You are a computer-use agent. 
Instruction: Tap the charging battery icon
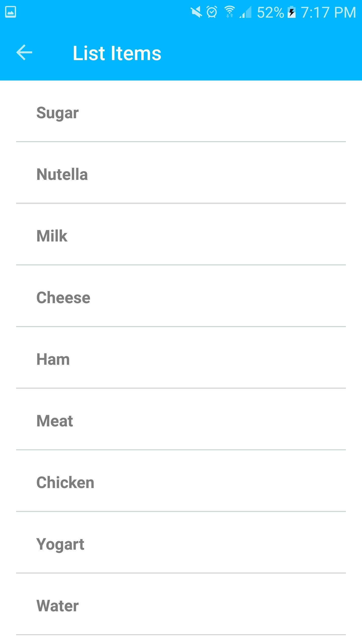[292, 12]
